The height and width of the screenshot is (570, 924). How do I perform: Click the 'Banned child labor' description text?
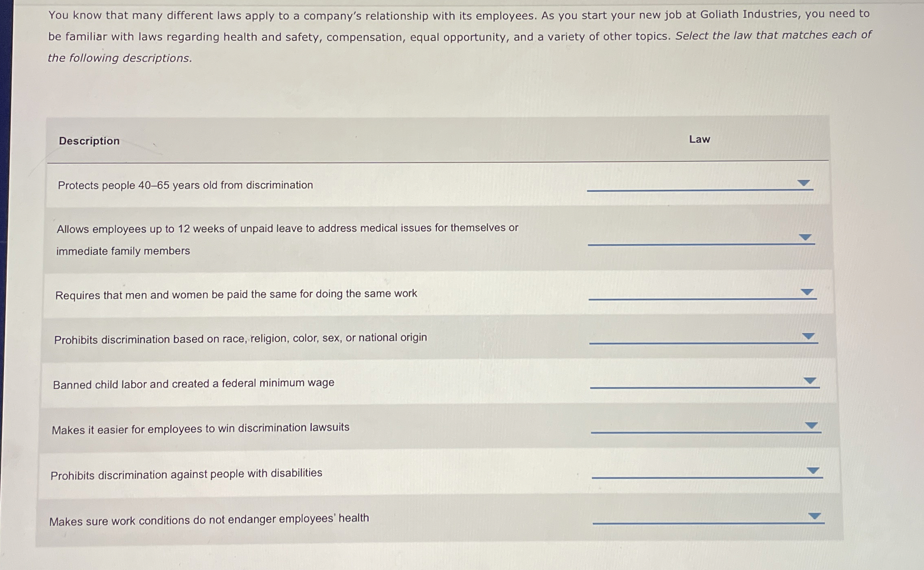pyautogui.click(x=193, y=384)
